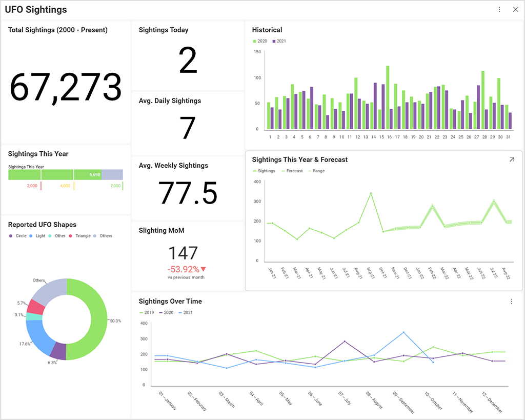Screen dimensions: 525x420
Task: Toggle the 2020 series in Historical legend
Action: (x=260, y=41)
